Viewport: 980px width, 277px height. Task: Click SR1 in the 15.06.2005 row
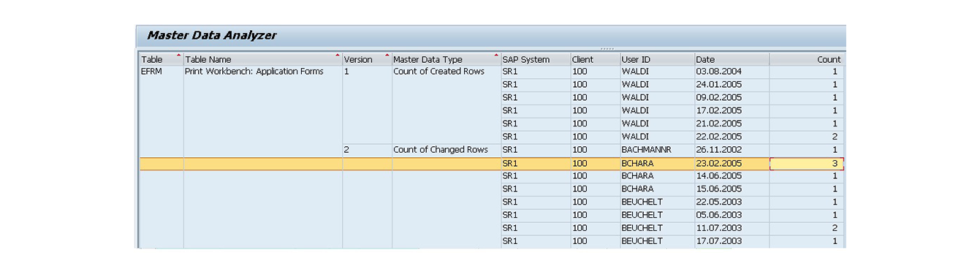(536, 189)
